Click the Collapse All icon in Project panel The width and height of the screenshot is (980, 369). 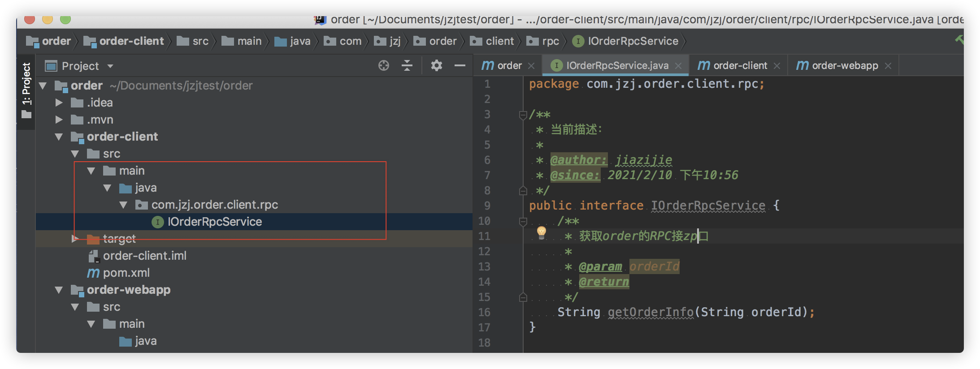(407, 66)
